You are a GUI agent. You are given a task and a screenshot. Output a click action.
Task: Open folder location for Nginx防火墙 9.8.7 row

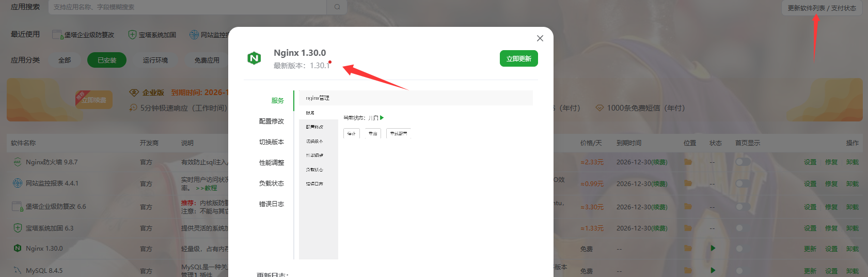(688, 162)
